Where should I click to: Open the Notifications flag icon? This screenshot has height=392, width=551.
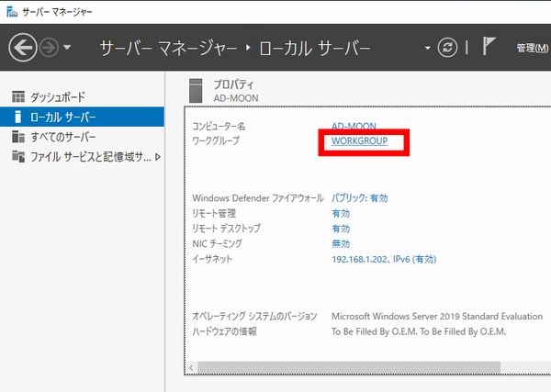489,46
